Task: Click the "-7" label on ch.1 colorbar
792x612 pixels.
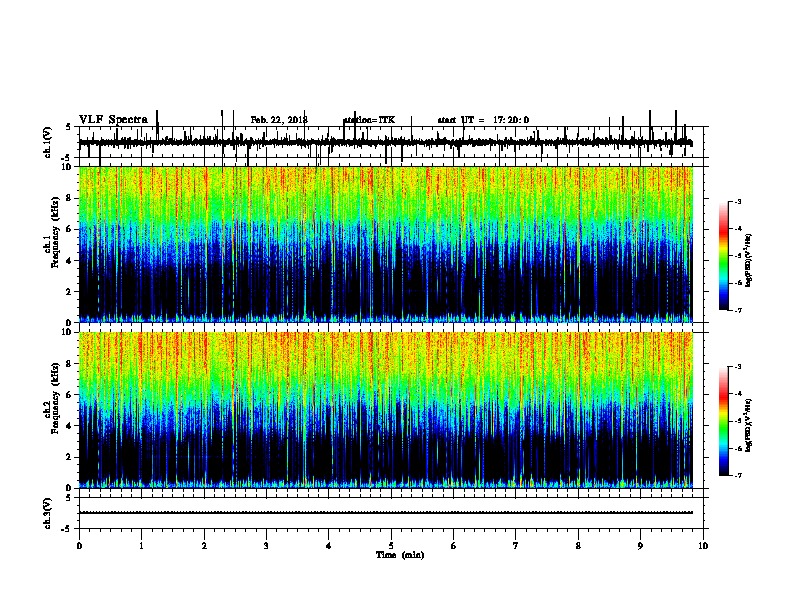Action: pyautogui.click(x=738, y=311)
